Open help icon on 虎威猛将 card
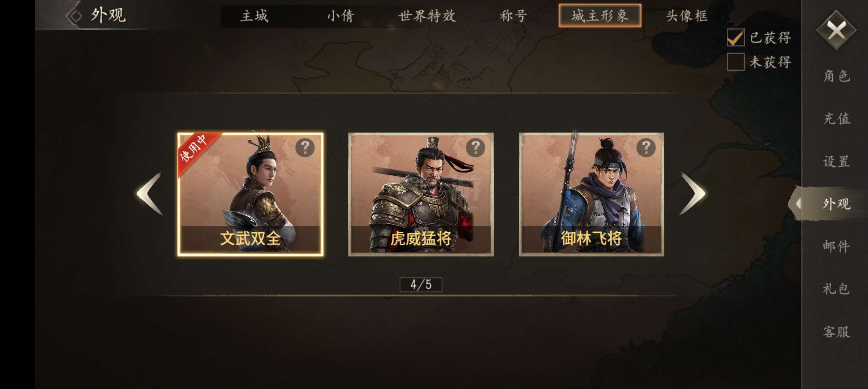Screen dimensions: 868x389 click(x=475, y=147)
